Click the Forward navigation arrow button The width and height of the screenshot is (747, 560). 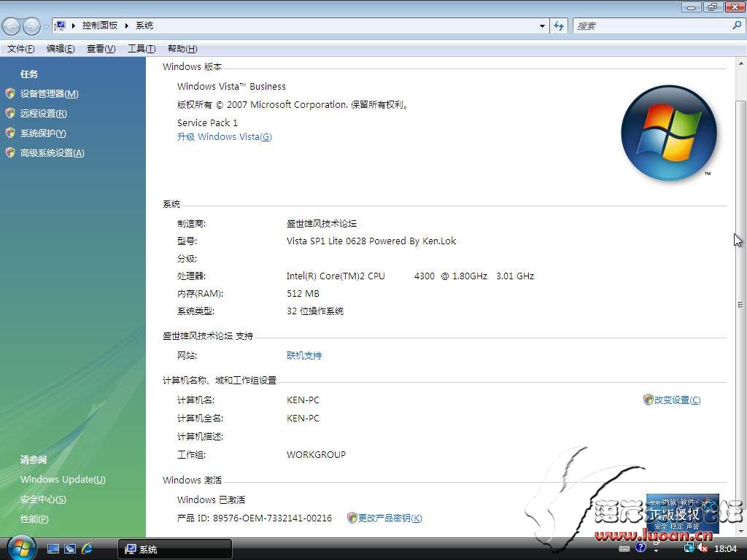click(x=32, y=26)
